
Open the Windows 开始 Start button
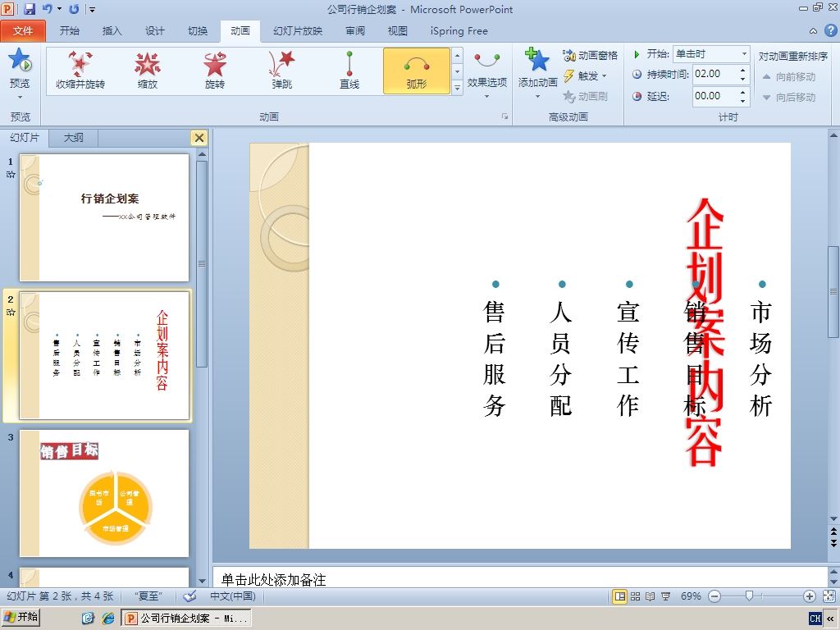point(21,617)
